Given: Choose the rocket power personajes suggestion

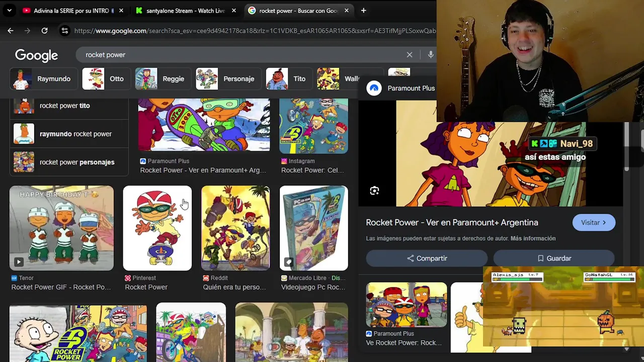Looking at the screenshot, I should pos(69,162).
